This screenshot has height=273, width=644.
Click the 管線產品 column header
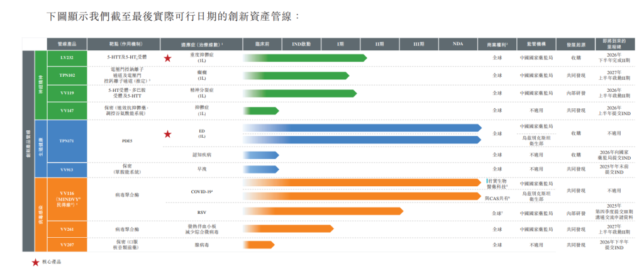click(67, 45)
